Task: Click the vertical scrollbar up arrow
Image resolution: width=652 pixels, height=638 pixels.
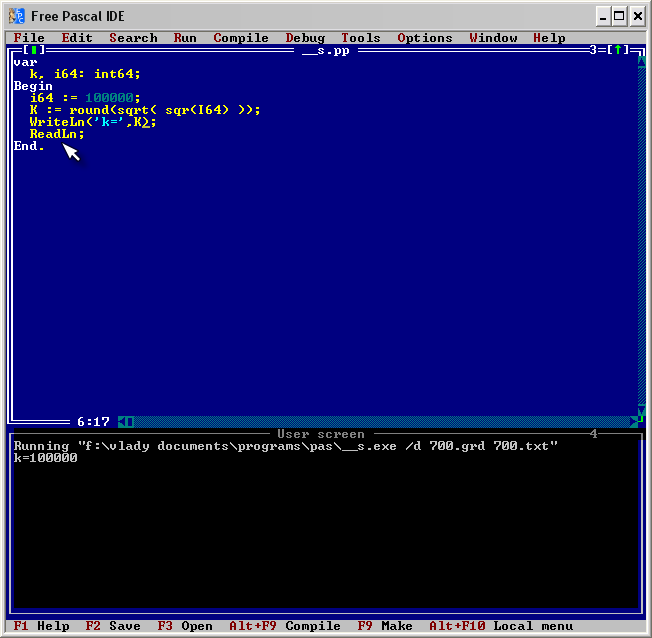Action: (x=641, y=60)
